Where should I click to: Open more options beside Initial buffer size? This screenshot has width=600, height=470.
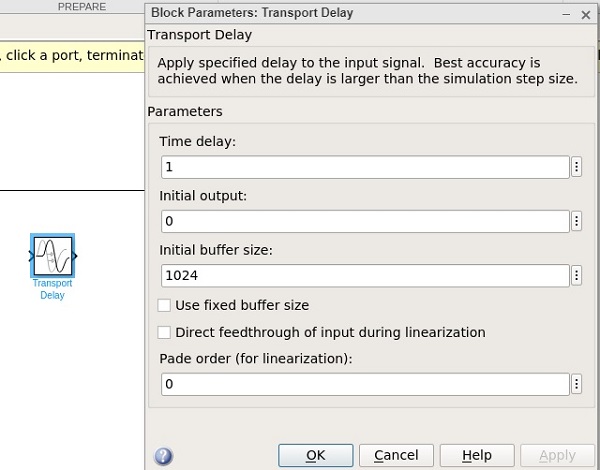(577, 275)
